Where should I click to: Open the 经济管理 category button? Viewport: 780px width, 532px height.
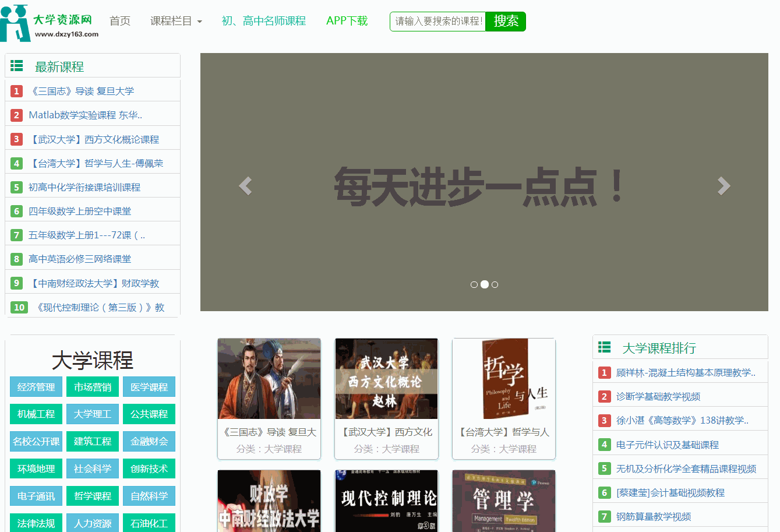coord(36,387)
